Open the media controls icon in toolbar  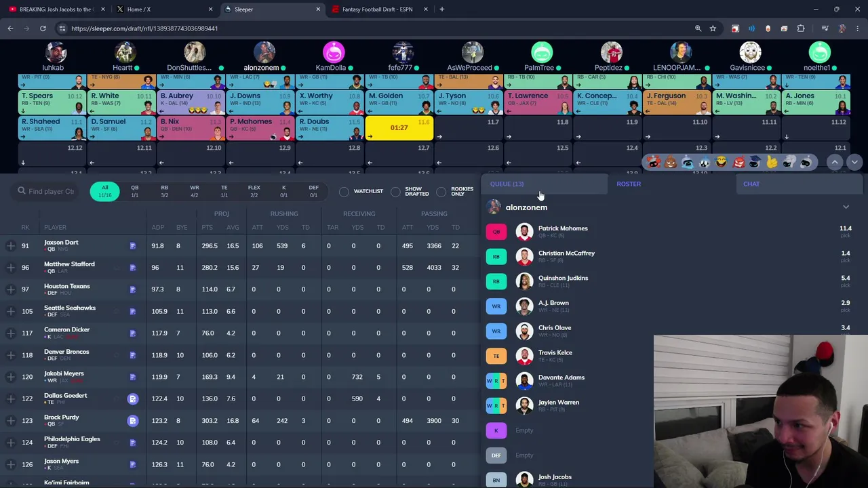tap(825, 28)
